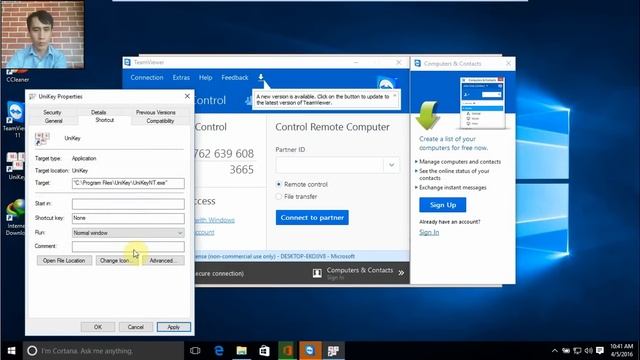The image size is (640, 360).
Task: Click the Shortcut key field
Action: [x=128, y=218]
